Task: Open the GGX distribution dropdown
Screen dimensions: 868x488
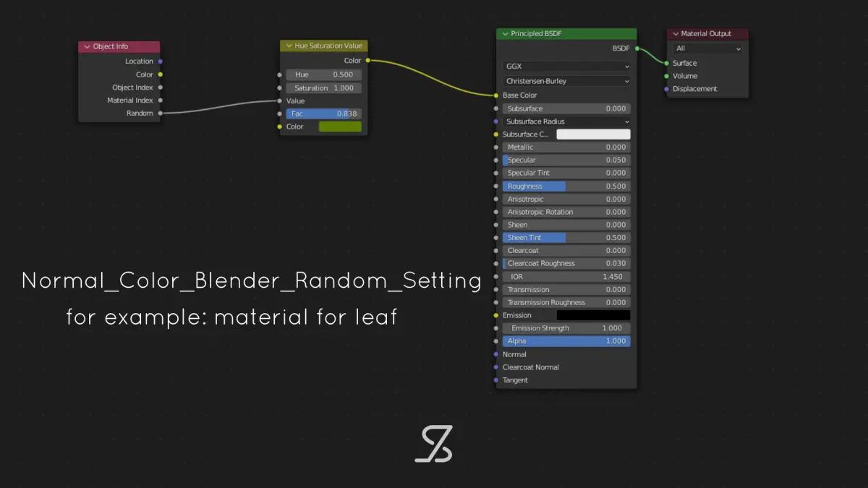Action: [566, 67]
